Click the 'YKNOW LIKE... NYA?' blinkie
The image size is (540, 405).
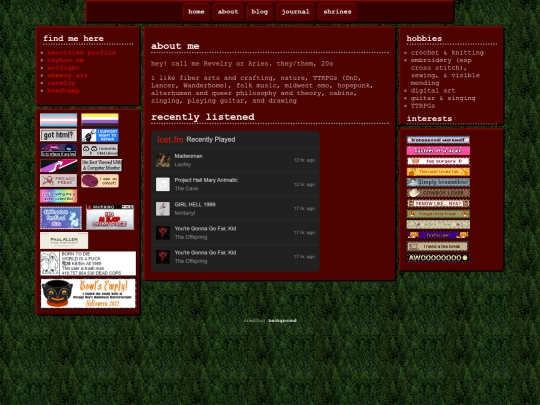pyautogui.click(x=438, y=204)
